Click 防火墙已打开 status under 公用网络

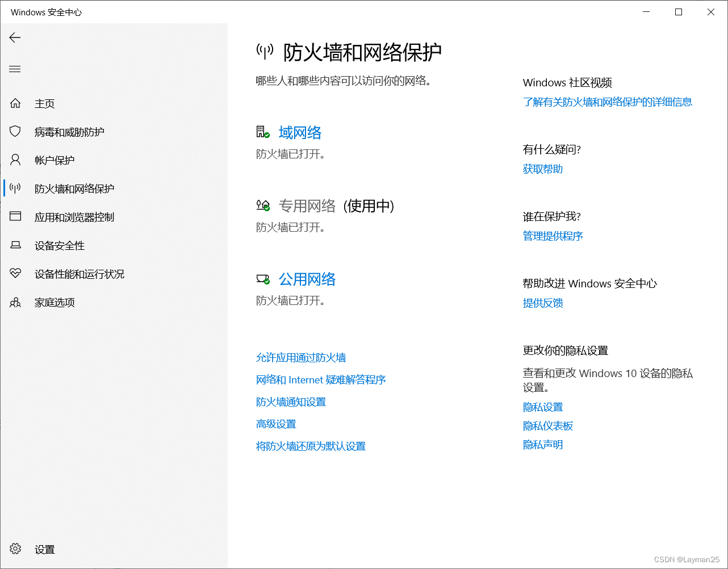point(291,300)
